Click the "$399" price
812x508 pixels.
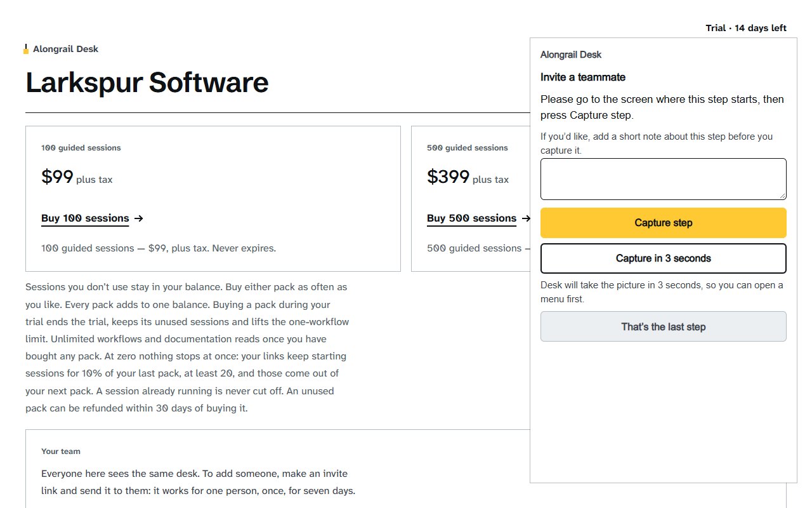click(x=449, y=177)
